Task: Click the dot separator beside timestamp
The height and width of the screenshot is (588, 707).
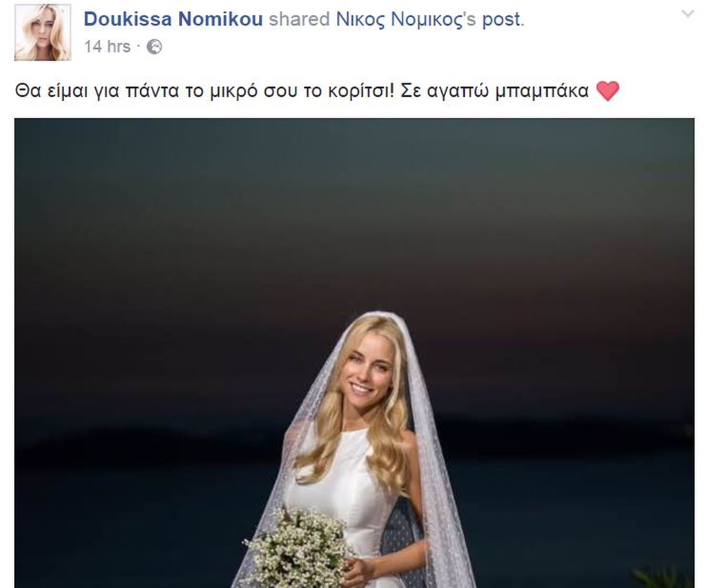Action: 138,46
